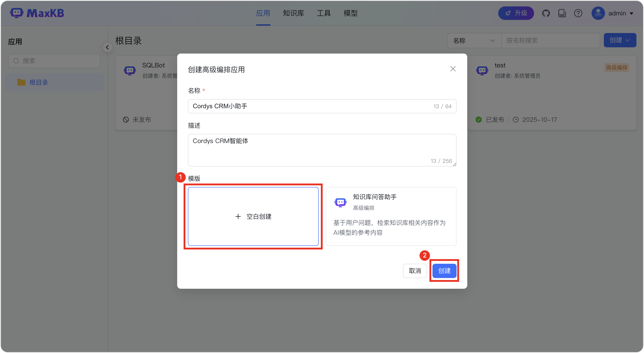
Task: Click the help question mark icon
Action: pos(578,13)
